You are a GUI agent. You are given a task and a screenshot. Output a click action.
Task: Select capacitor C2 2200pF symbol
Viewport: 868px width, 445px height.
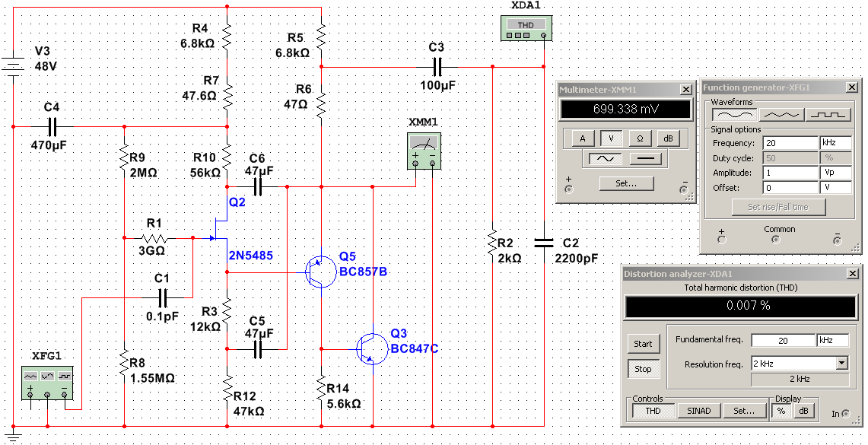(544, 243)
